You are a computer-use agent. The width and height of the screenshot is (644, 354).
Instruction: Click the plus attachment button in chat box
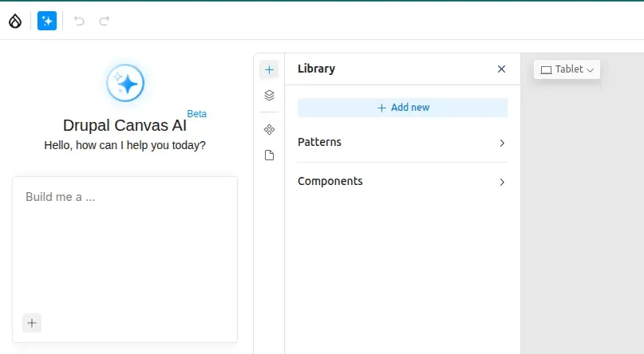click(x=32, y=323)
